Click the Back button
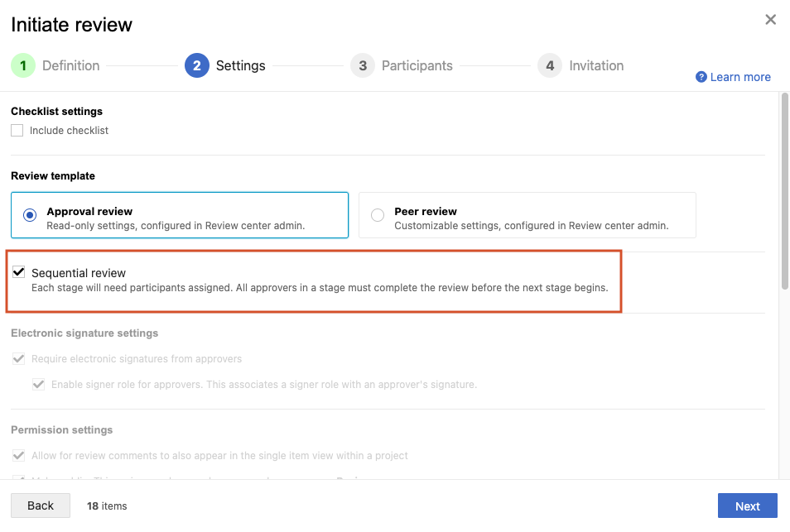The height and width of the screenshot is (532, 790). point(41,506)
